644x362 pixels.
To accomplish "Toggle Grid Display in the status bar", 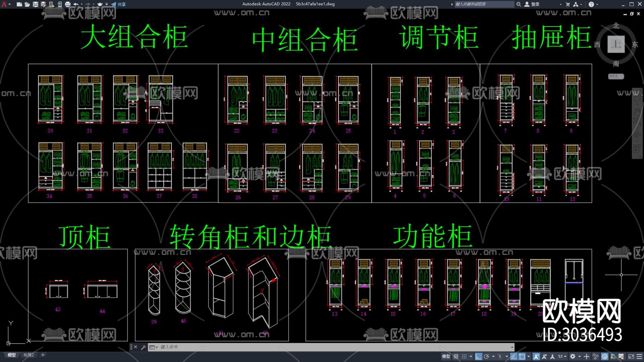I will point(456,356).
